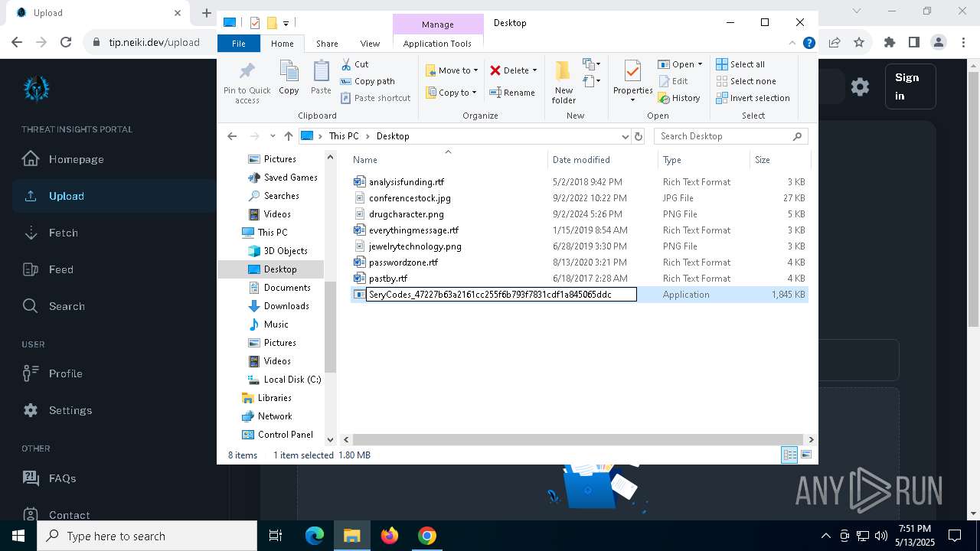Open New item dropdown in ribbon
The width and height of the screenshot is (980, 551).
[591, 64]
